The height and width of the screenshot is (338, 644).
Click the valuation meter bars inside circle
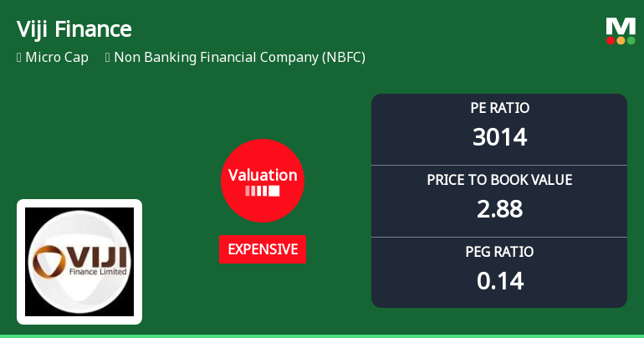[263, 191]
